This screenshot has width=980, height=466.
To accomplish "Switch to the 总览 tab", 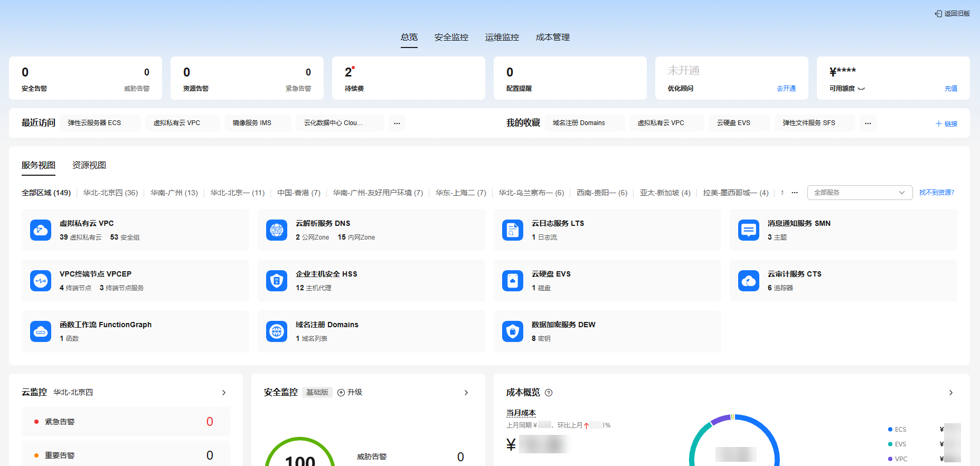I will point(409,37).
